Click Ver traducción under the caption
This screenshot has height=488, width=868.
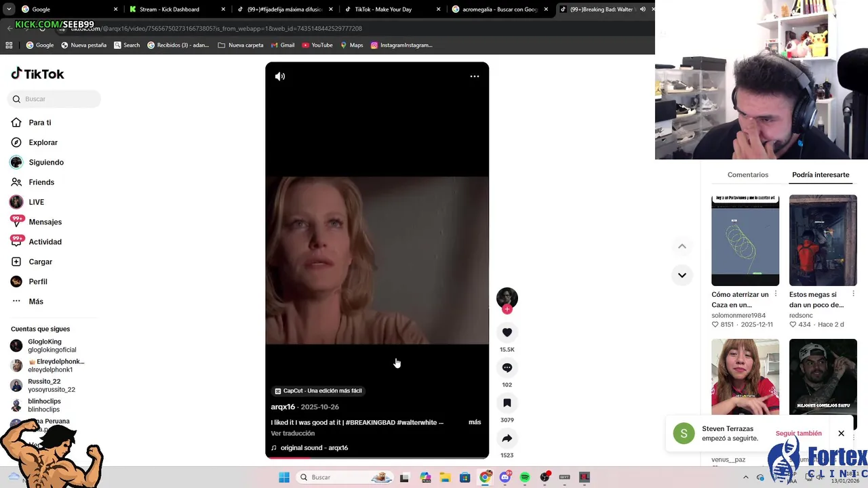(x=293, y=433)
